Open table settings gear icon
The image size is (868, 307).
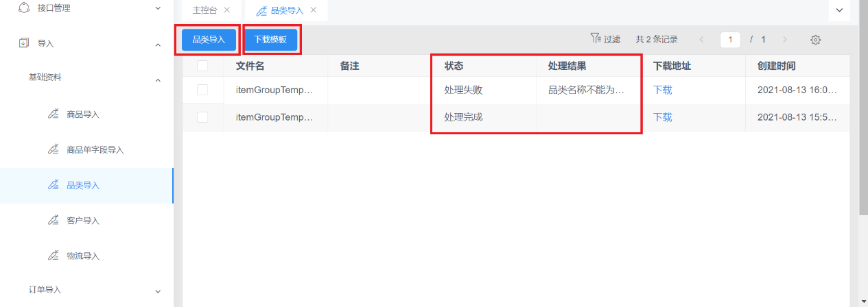[x=816, y=40]
